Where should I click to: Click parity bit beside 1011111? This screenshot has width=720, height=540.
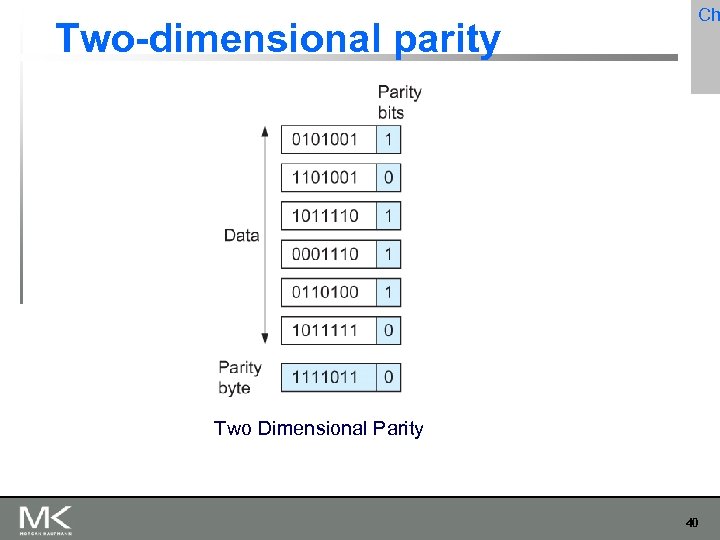[388, 330]
